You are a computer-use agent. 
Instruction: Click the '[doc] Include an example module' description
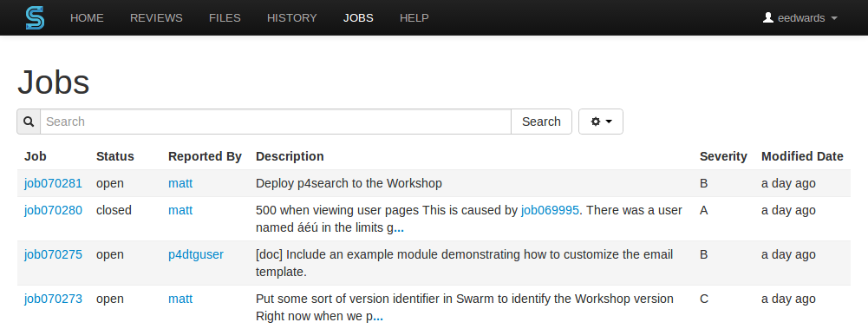point(465,264)
